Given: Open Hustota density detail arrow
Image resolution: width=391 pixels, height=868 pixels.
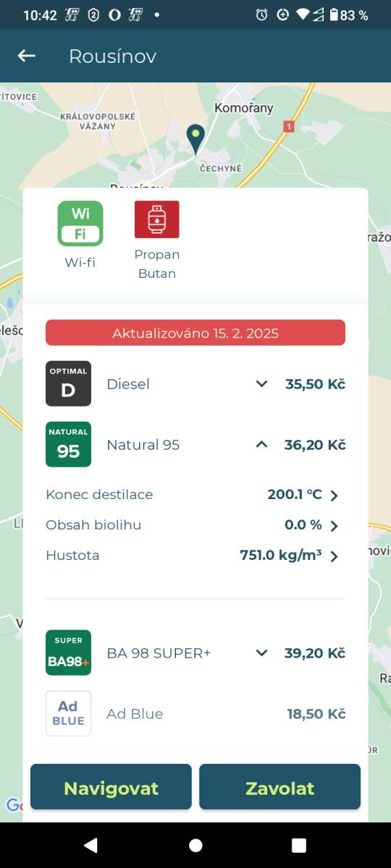Looking at the screenshot, I should click(334, 556).
